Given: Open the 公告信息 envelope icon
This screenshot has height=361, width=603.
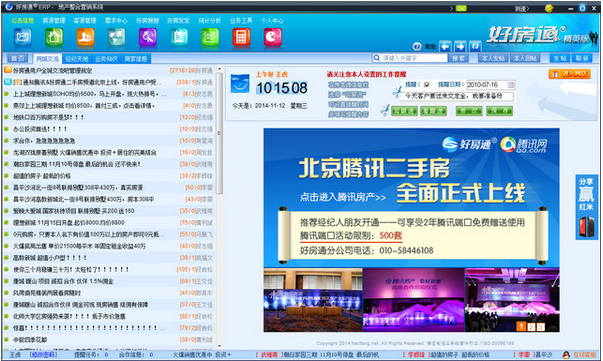Looking at the screenshot, I should tap(23, 37).
